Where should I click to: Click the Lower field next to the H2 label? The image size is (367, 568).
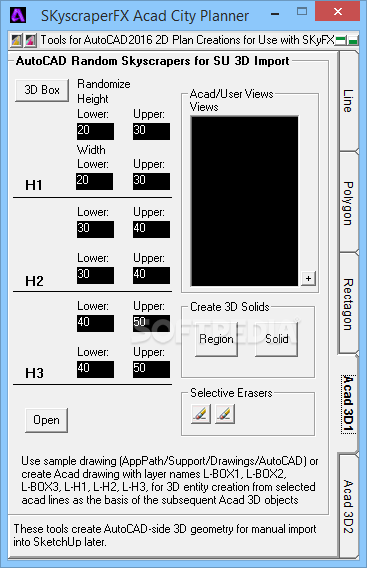95,275
